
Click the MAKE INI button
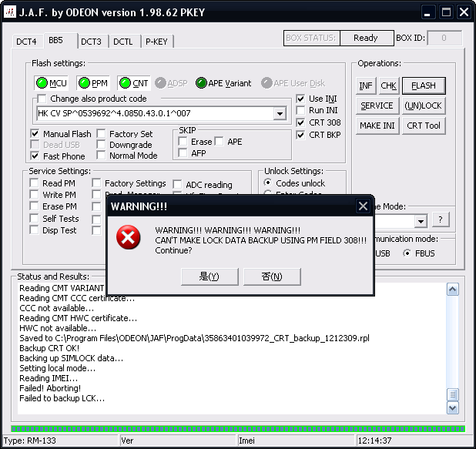tap(377, 126)
